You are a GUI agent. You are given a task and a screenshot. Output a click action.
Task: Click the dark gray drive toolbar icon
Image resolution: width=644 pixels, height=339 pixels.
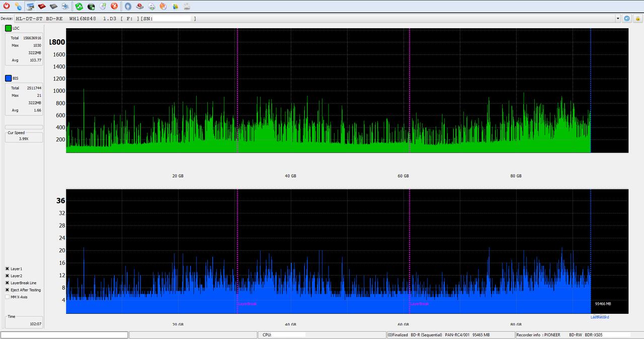[53, 7]
